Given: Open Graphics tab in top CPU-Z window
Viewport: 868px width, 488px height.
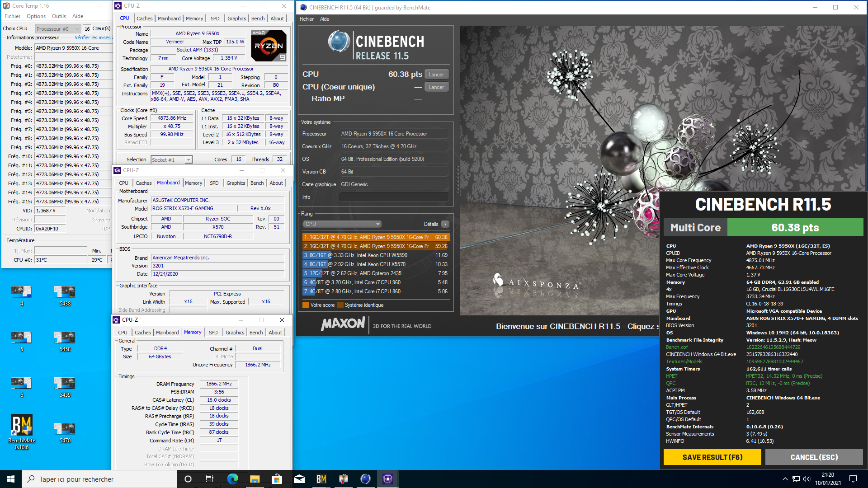Looking at the screenshot, I should [x=237, y=19].
